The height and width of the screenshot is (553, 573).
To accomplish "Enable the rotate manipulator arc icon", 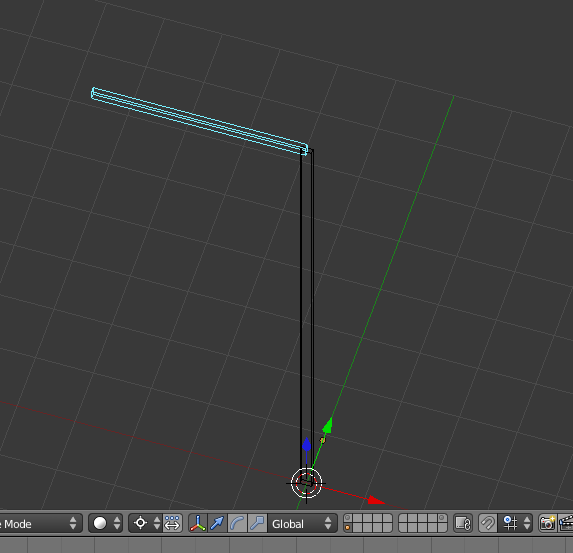I will coord(237,523).
